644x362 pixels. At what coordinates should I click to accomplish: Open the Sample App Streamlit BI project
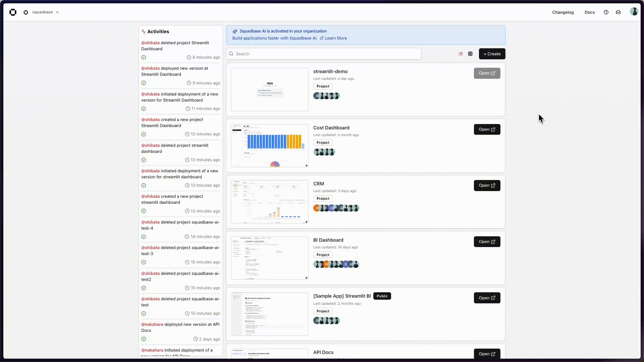[487, 298]
